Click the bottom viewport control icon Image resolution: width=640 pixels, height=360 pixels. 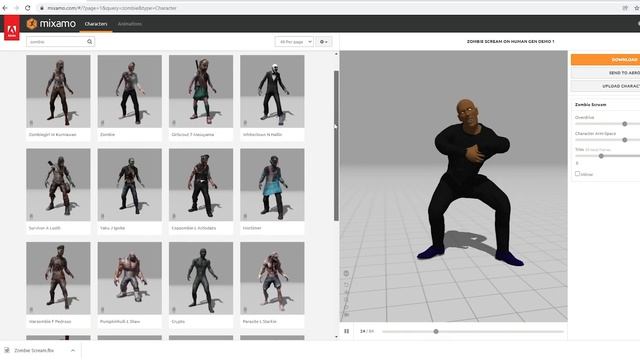click(x=346, y=315)
